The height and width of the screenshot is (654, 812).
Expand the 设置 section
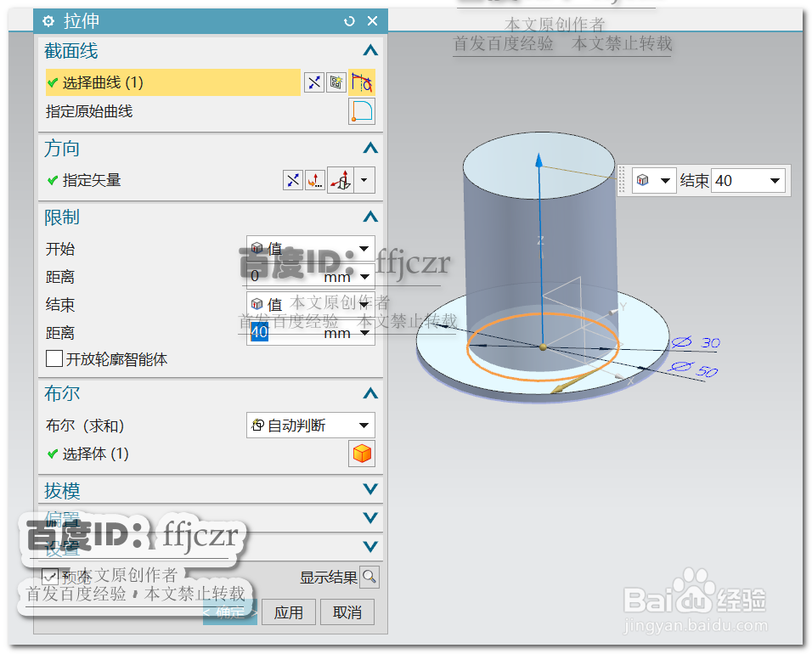[369, 547]
